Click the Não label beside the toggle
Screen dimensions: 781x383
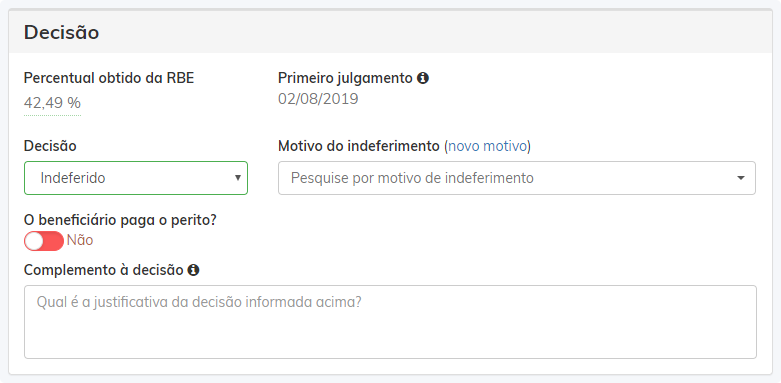tap(80, 241)
